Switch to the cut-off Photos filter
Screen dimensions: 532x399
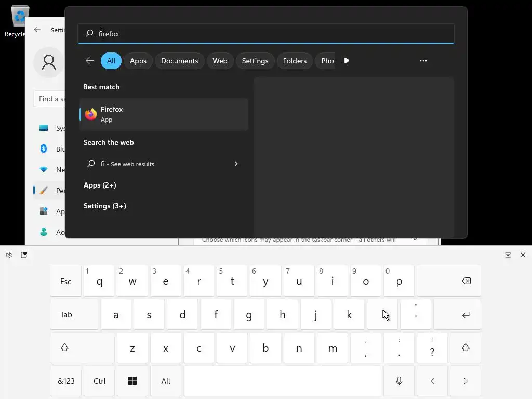pos(325,61)
